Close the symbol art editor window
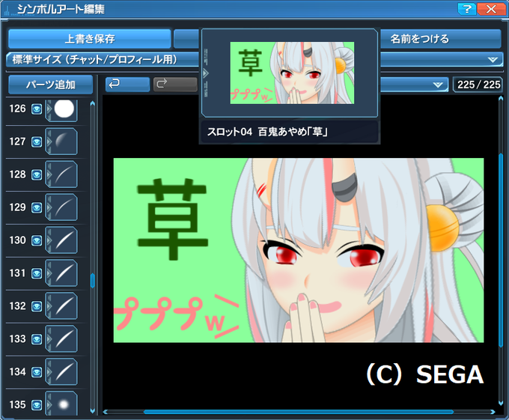509x420 pixels. click(491, 9)
